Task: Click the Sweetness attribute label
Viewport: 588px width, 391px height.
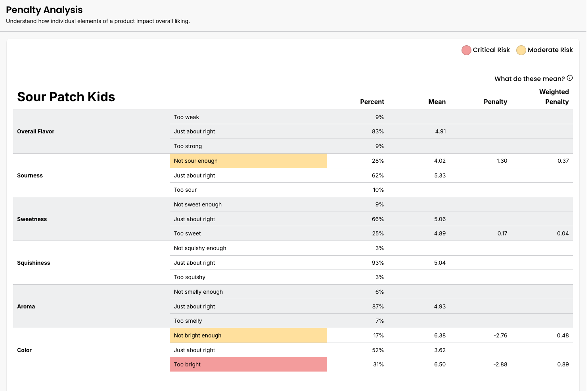Action: (32, 219)
